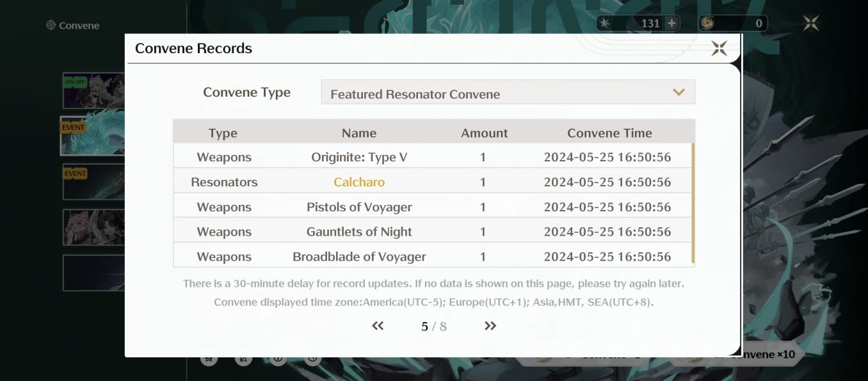Click the golden scrollbar beside the table
The height and width of the screenshot is (381, 868).
click(693, 204)
